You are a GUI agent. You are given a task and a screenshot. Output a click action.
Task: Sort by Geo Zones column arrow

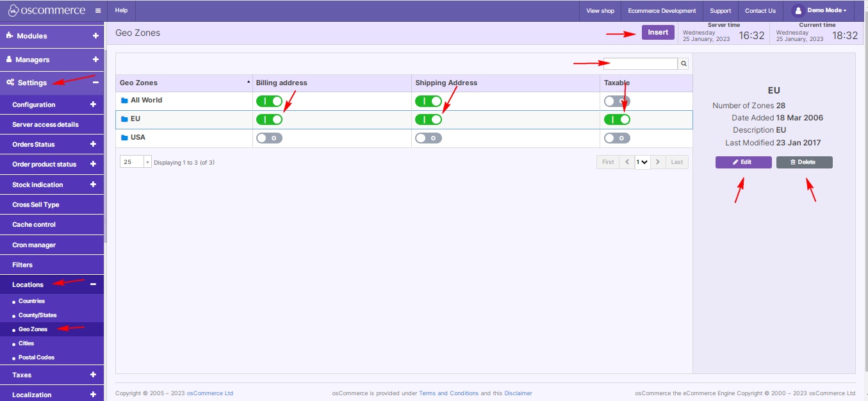(x=249, y=83)
